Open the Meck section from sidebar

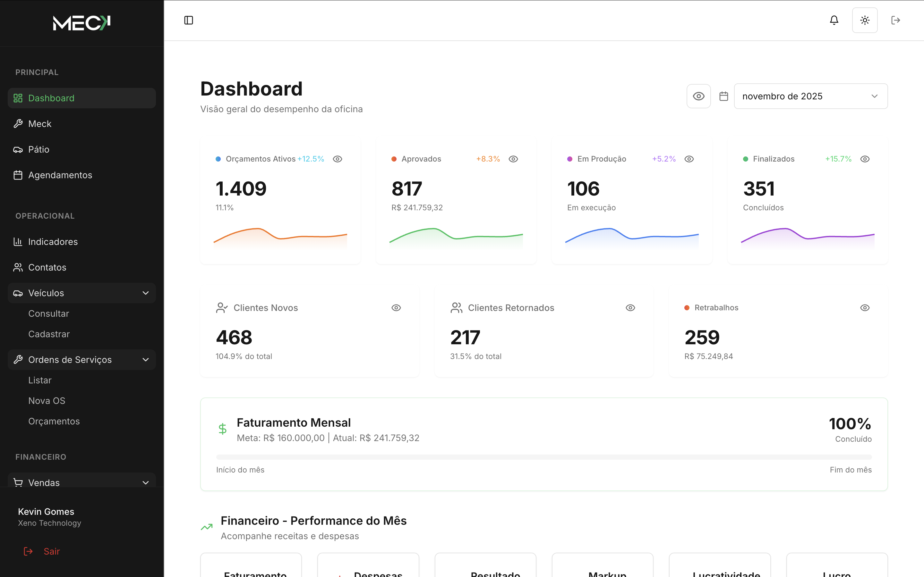point(40,124)
